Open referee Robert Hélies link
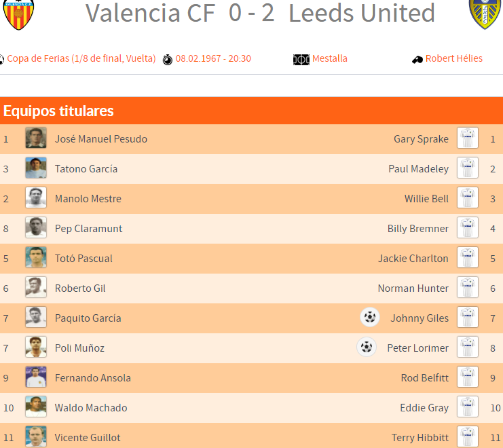Viewport: 503px width, 448px height. [x=454, y=59]
